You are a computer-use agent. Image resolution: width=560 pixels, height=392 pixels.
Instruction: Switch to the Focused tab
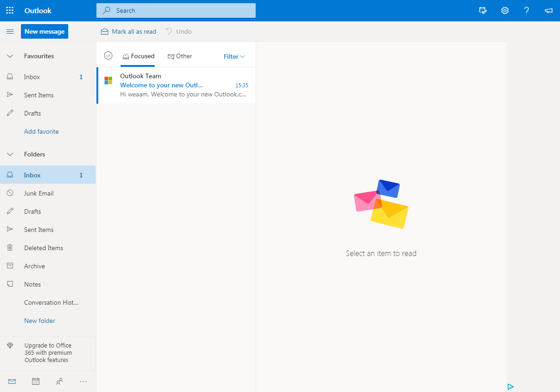click(138, 56)
